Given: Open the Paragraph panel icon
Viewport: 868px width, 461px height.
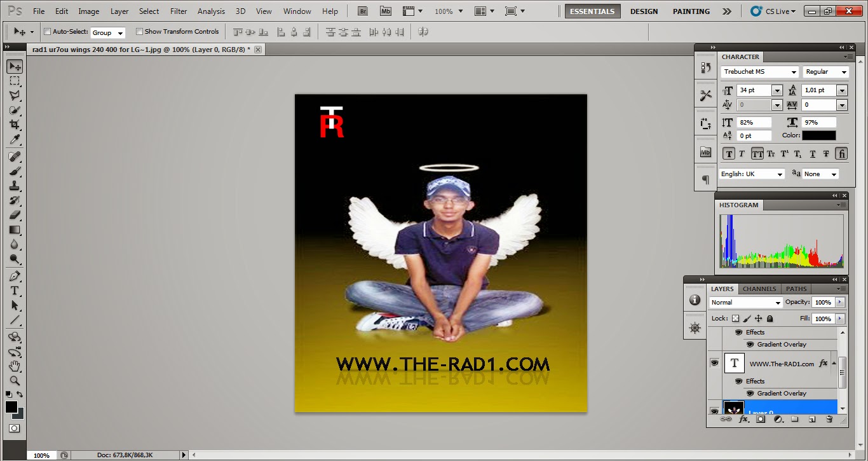Looking at the screenshot, I should (705, 180).
